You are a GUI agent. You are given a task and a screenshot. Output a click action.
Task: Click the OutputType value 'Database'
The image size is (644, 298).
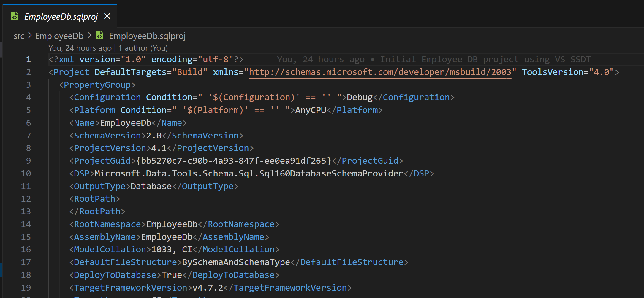click(x=151, y=186)
